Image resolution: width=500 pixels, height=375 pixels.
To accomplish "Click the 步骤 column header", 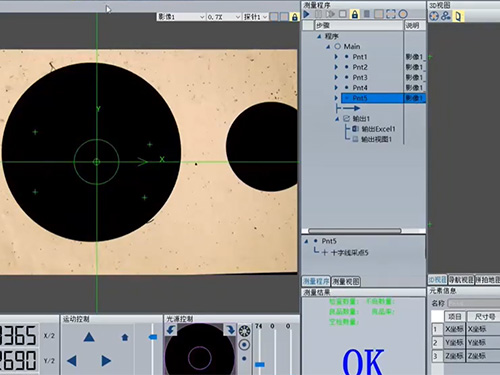I will coord(359,25).
